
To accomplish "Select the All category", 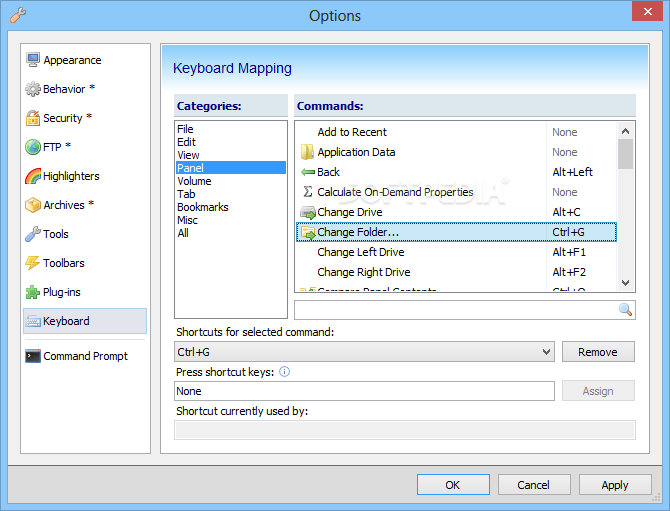I will (231, 233).
